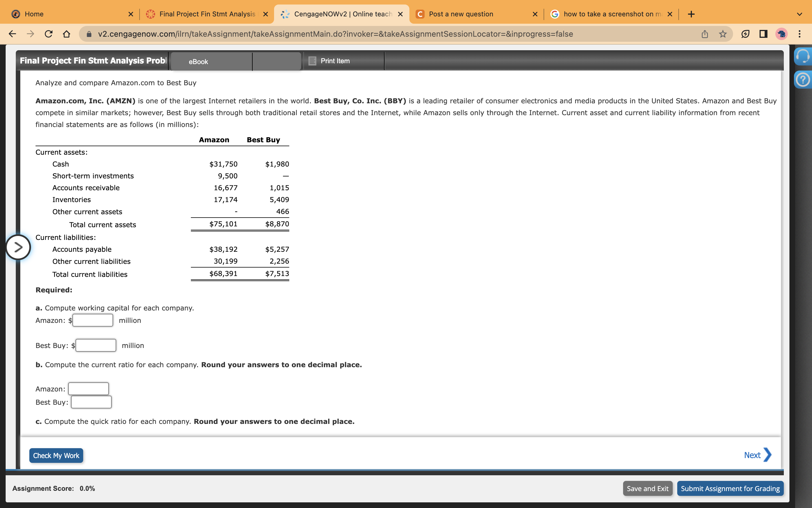
Task: Close the how to take a screenshot tab
Action: [670, 14]
